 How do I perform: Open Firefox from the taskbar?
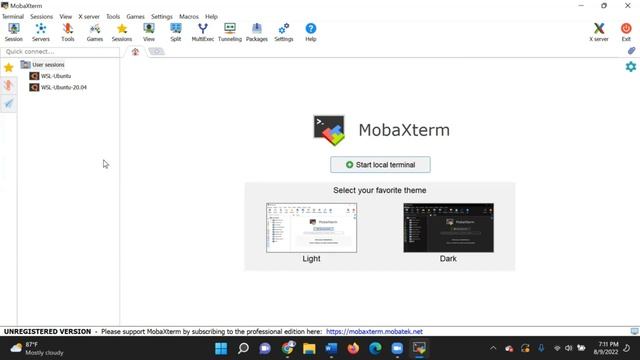(x=353, y=348)
